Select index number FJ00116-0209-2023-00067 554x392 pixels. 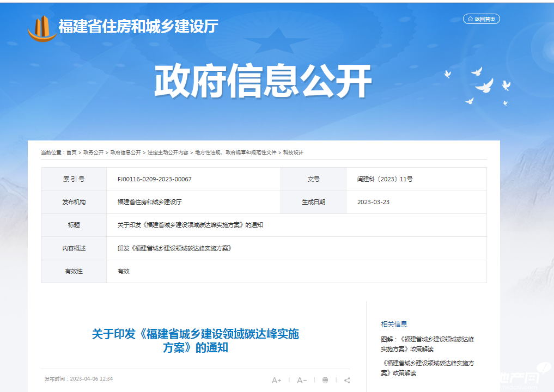coord(154,179)
